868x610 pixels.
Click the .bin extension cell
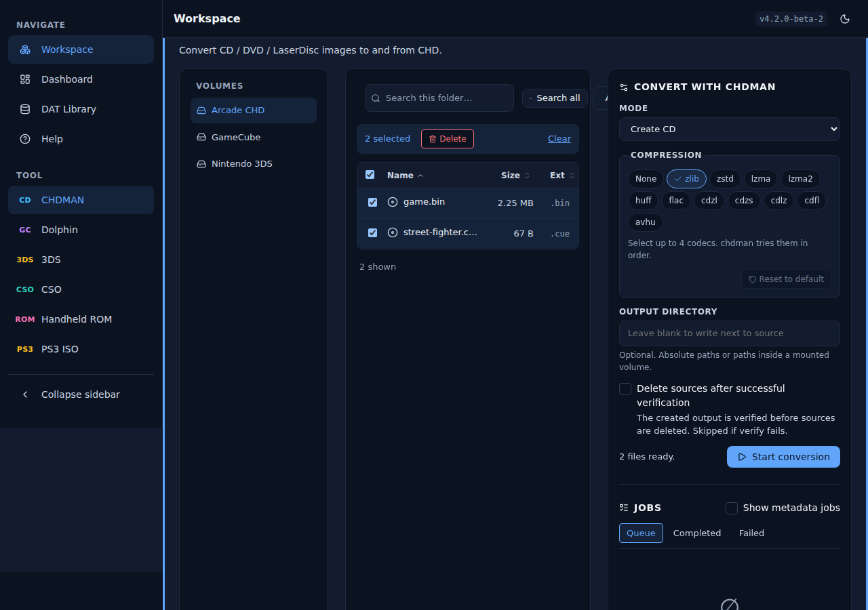(x=559, y=203)
